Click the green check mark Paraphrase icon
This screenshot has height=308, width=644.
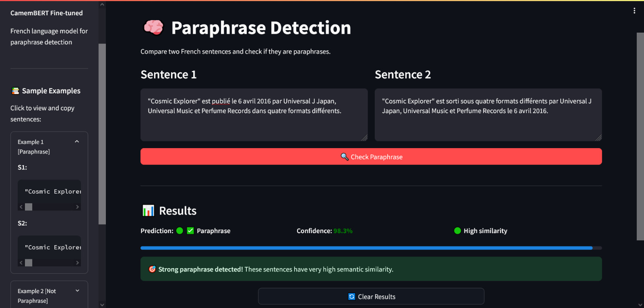[x=190, y=231]
